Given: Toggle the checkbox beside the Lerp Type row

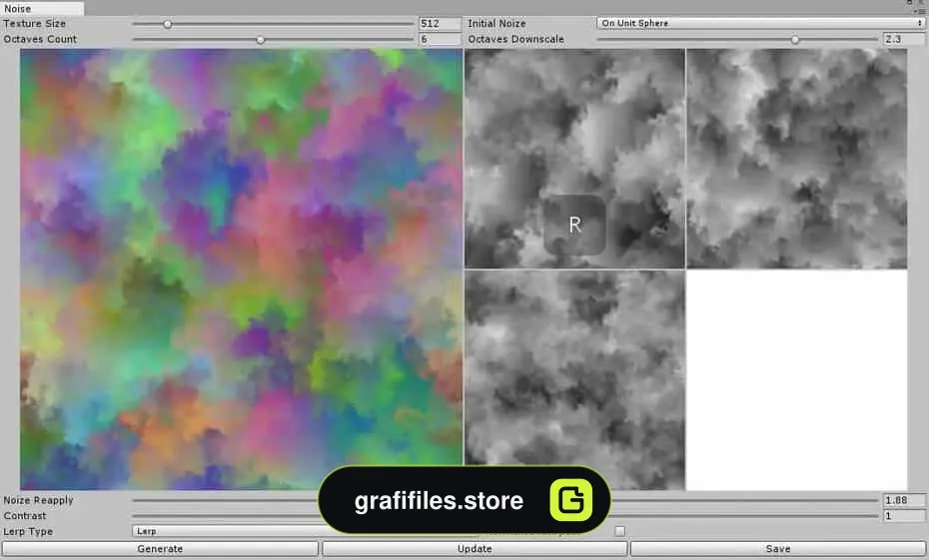Looking at the screenshot, I should (619, 531).
